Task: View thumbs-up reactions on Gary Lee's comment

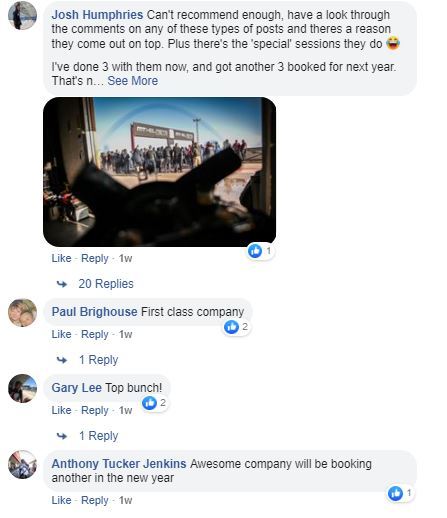Action: (154, 403)
